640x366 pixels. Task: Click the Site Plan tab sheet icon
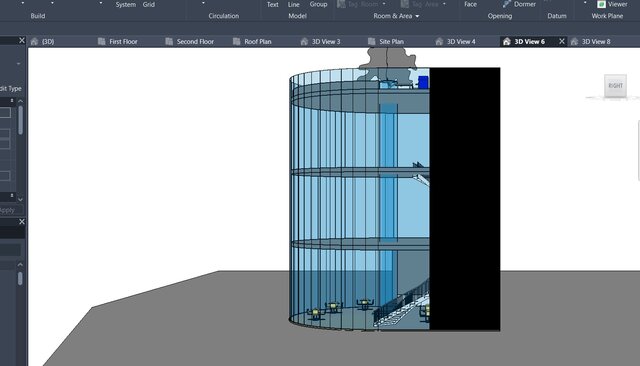click(371, 41)
